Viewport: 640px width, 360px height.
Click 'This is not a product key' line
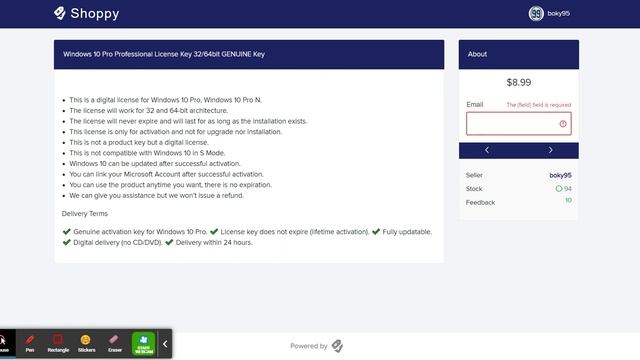coord(139,142)
